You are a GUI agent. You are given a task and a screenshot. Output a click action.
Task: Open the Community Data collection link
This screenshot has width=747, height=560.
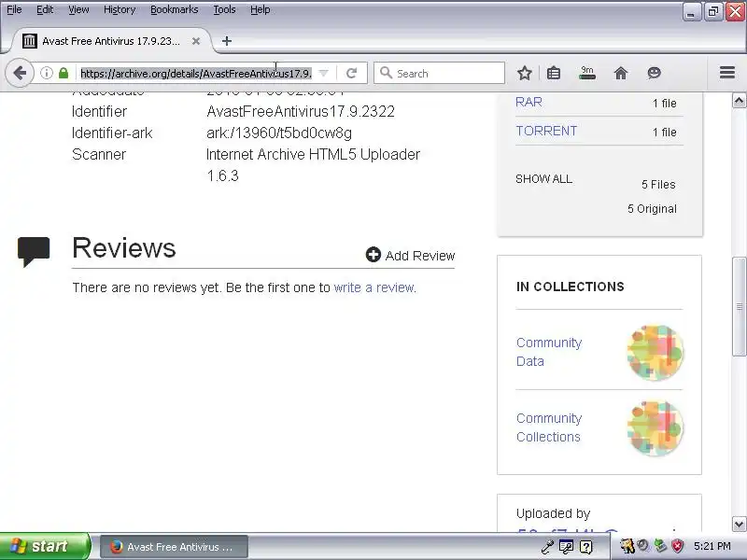click(x=549, y=352)
